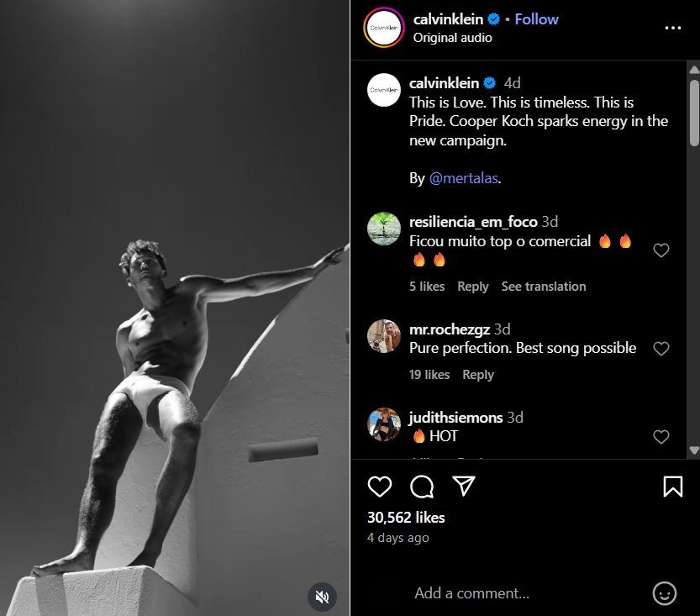Unmute the video with the speaker icon
Screen dimensions: 700x616
[x=321, y=597]
